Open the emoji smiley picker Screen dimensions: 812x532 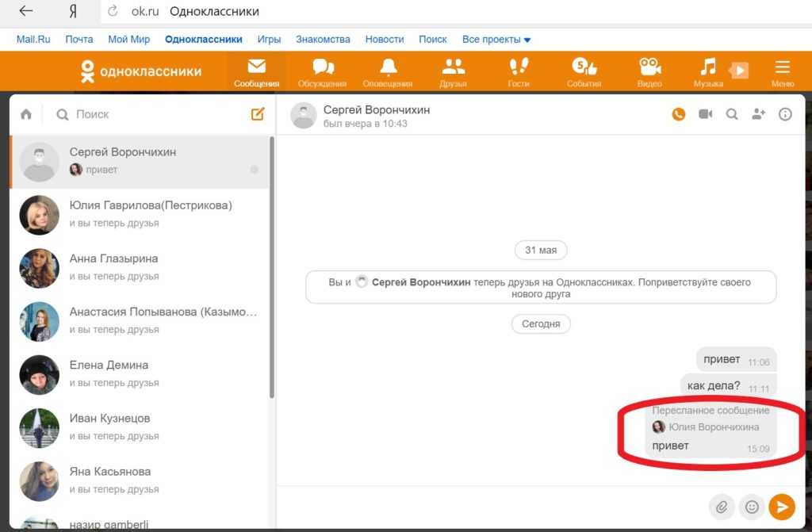point(752,507)
